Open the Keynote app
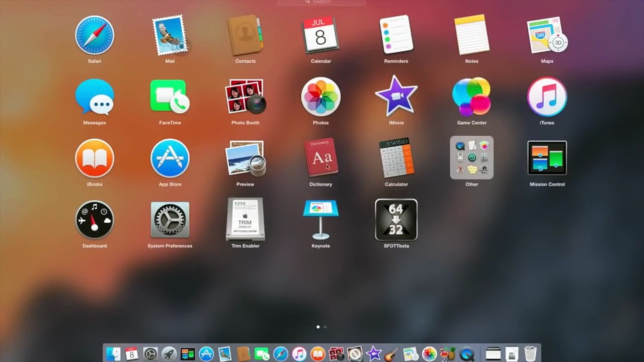The image size is (644, 362). [x=320, y=220]
